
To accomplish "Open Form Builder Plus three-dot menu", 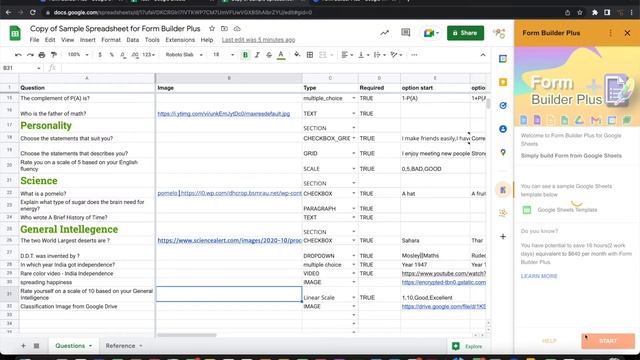I will (x=611, y=33).
